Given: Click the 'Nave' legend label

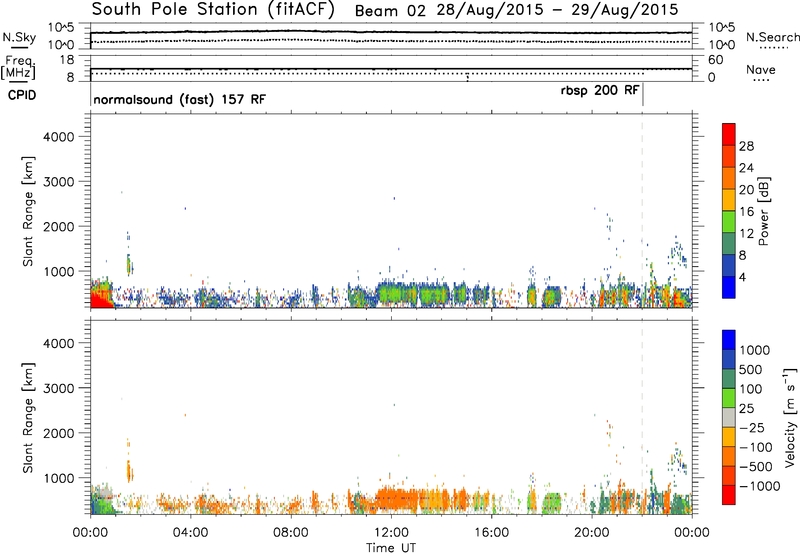Looking at the screenshot, I should [761, 69].
